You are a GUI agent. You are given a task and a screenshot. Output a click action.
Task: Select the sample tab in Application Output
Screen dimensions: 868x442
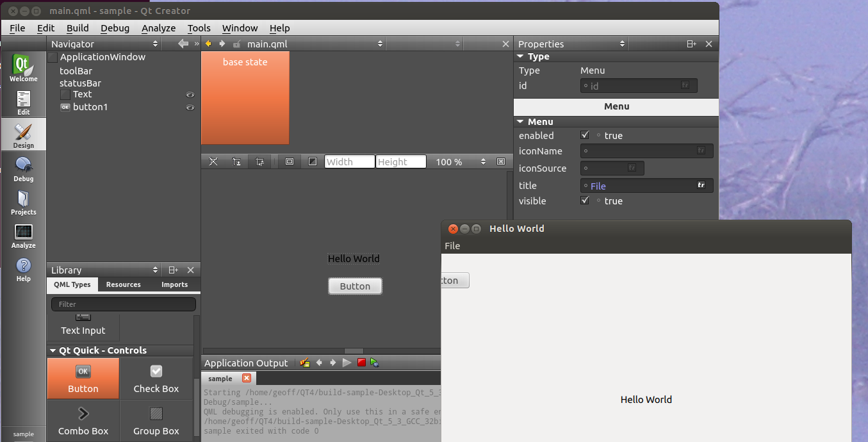click(x=220, y=379)
